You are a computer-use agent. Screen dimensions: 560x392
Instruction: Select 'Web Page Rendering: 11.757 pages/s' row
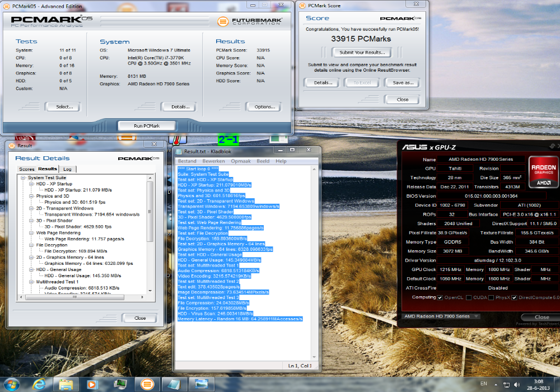point(85,239)
